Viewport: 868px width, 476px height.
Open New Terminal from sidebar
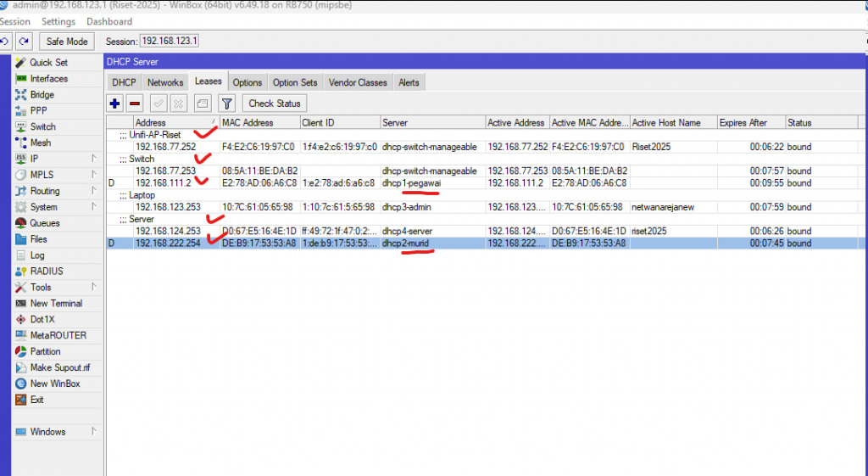[x=56, y=303]
